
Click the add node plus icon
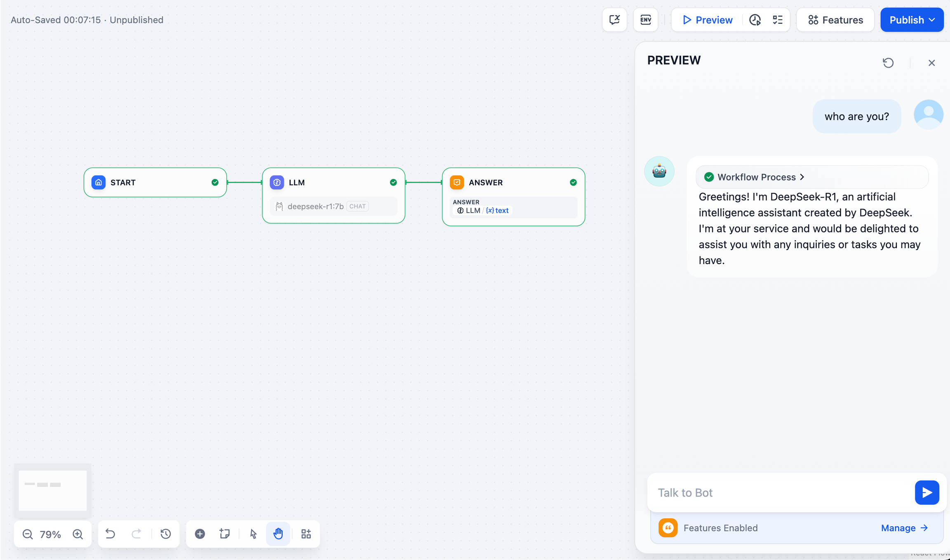tap(200, 534)
